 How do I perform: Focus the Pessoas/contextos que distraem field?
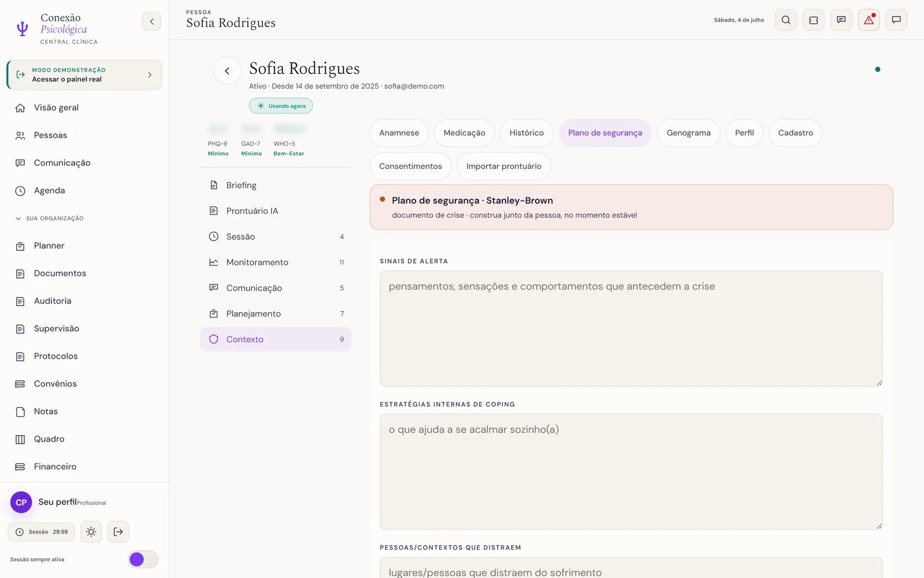pyautogui.click(x=631, y=568)
